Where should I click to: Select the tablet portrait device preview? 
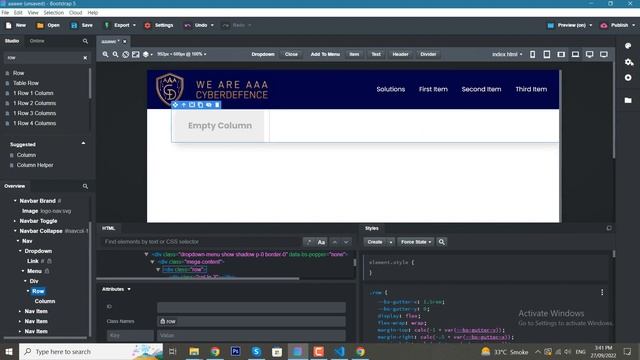point(547,54)
